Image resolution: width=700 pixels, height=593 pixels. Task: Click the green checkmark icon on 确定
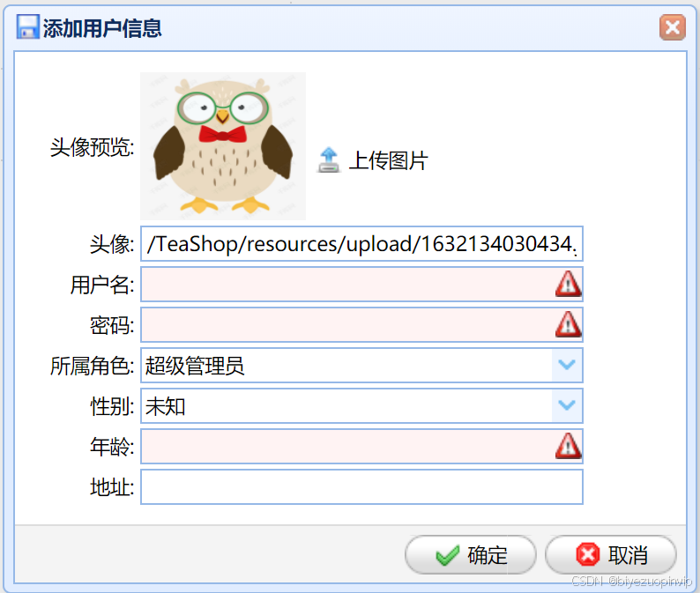pos(447,555)
